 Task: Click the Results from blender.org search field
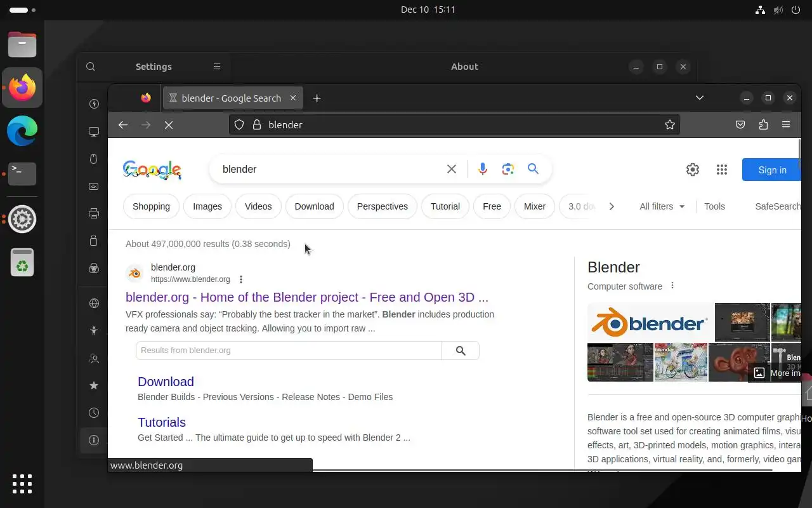(x=289, y=351)
